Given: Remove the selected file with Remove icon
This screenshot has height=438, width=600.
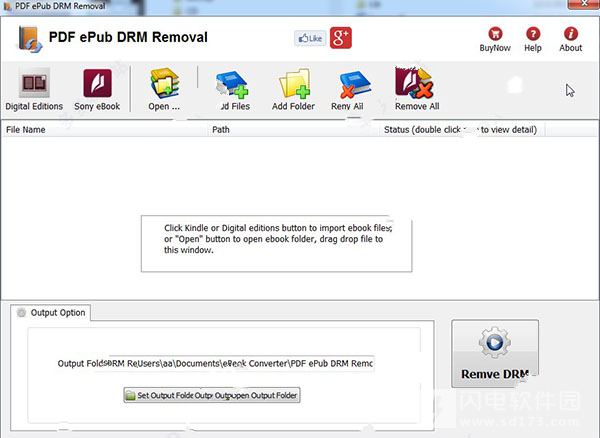Looking at the screenshot, I should click(355, 84).
